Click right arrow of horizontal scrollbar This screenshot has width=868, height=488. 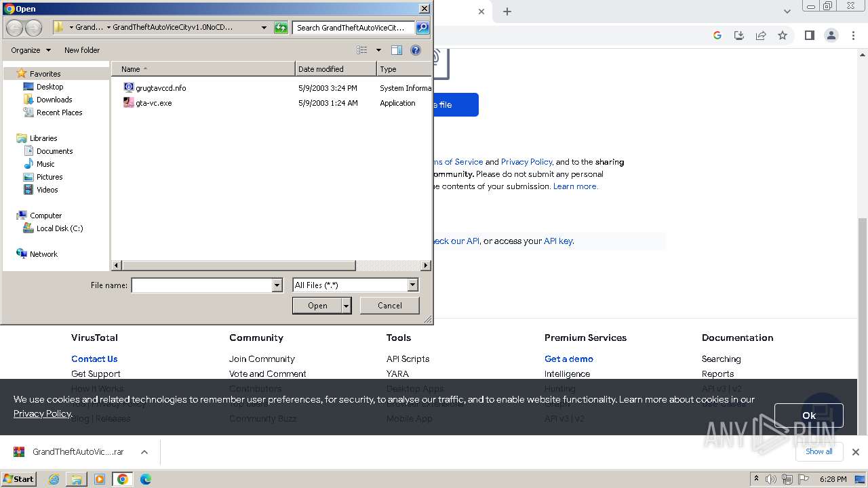[x=426, y=266]
